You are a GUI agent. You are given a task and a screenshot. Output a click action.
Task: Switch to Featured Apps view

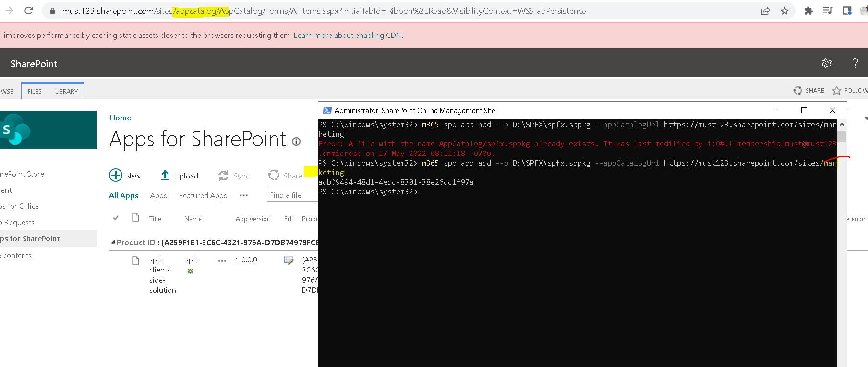[x=203, y=195]
